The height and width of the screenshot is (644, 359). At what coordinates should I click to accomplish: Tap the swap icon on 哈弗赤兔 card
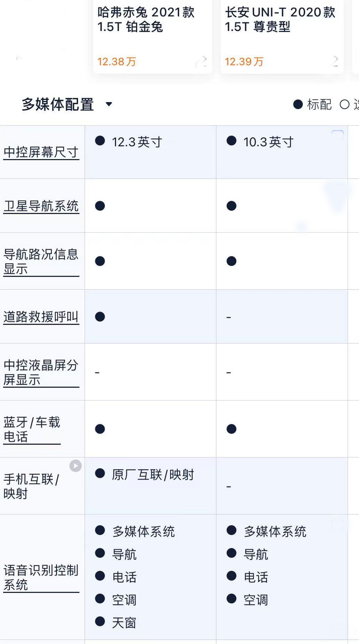click(x=201, y=61)
